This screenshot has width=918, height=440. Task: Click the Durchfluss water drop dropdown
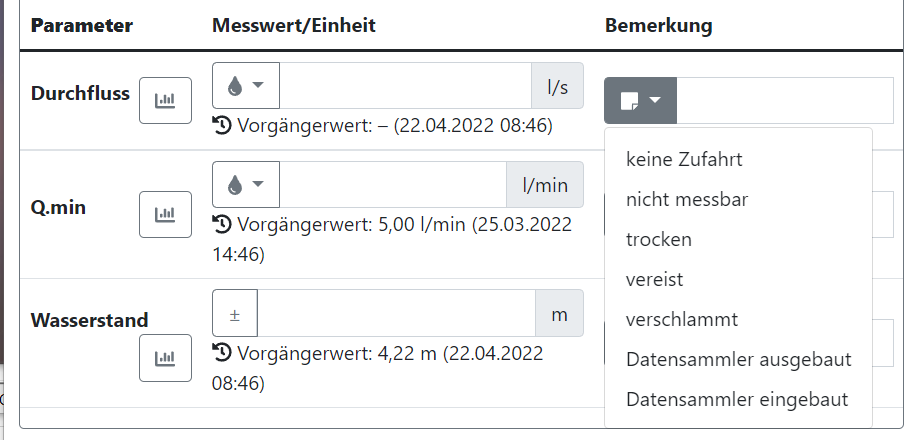pos(246,85)
